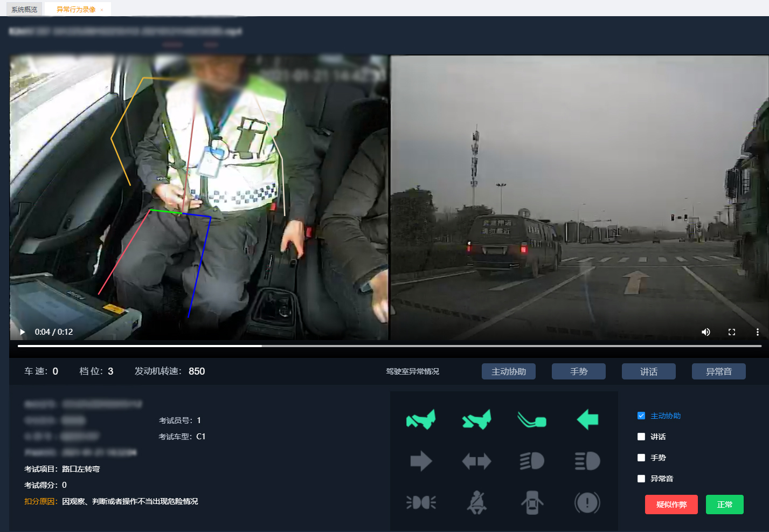Click the high beam headlight icon
The image size is (769, 532).
coord(587,461)
